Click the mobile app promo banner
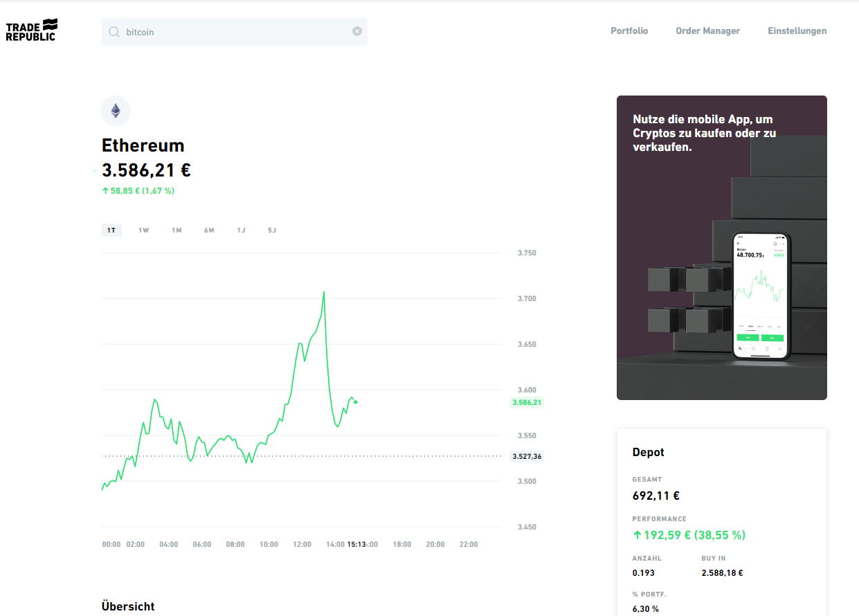The width and height of the screenshot is (859, 616). pyautogui.click(x=722, y=247)
